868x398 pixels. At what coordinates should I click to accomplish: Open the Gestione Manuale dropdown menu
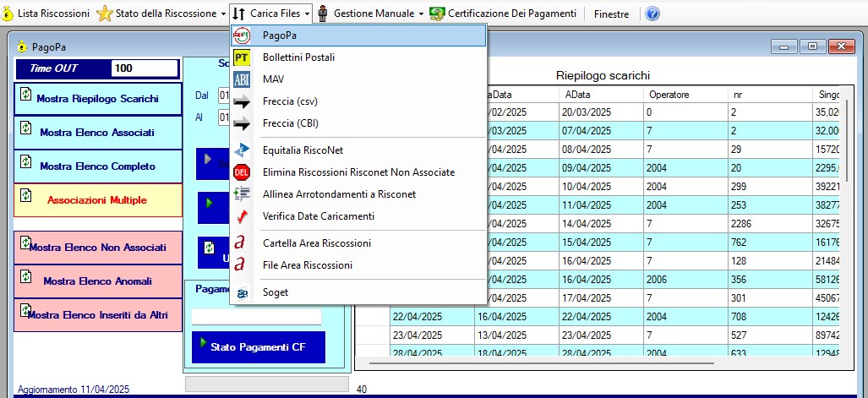[x=421, y=14]
